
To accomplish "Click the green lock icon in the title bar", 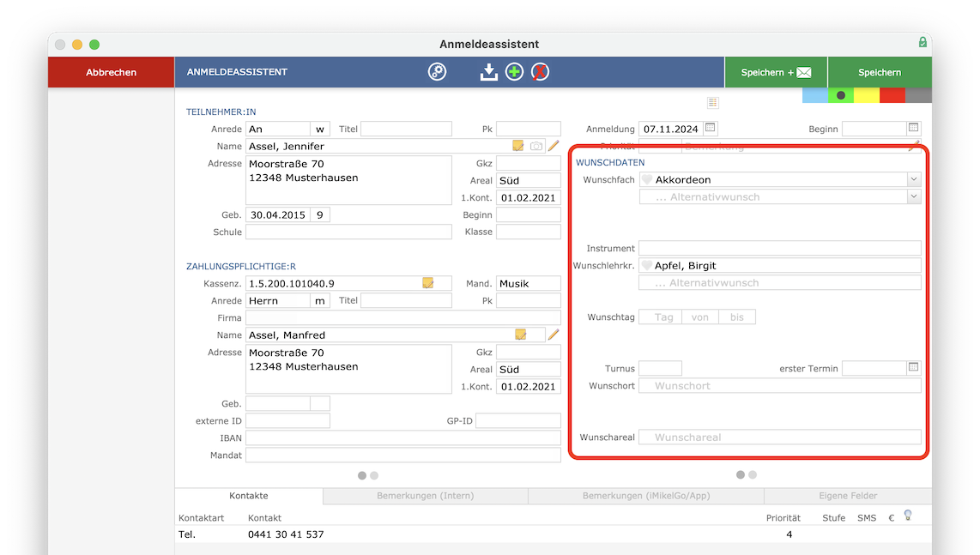I will click(x=923, y=43).
